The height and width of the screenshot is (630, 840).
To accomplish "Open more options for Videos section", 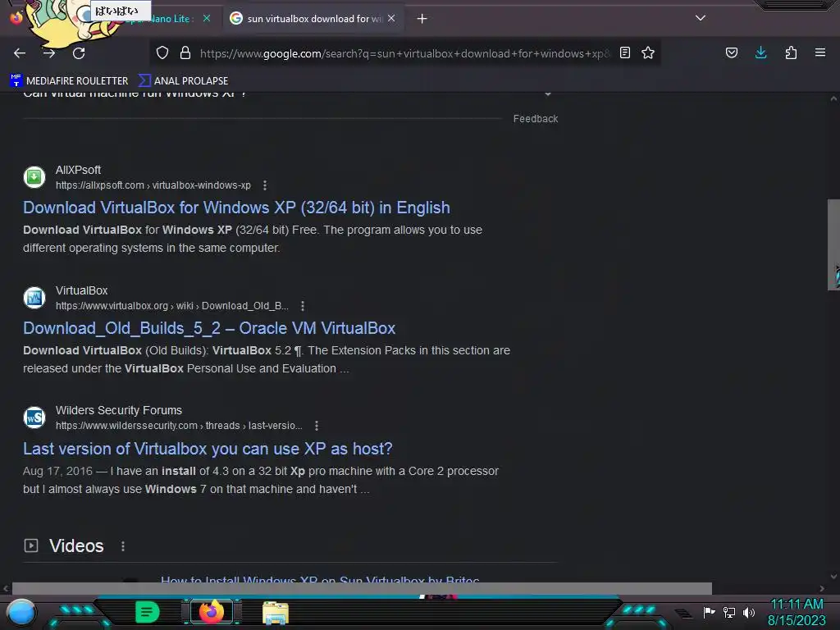I will (x=123, y=546).
